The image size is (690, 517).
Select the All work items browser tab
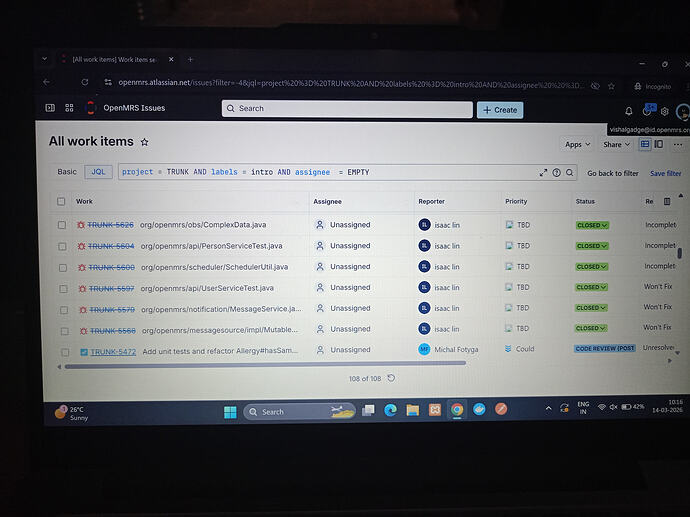click(117, 59)
